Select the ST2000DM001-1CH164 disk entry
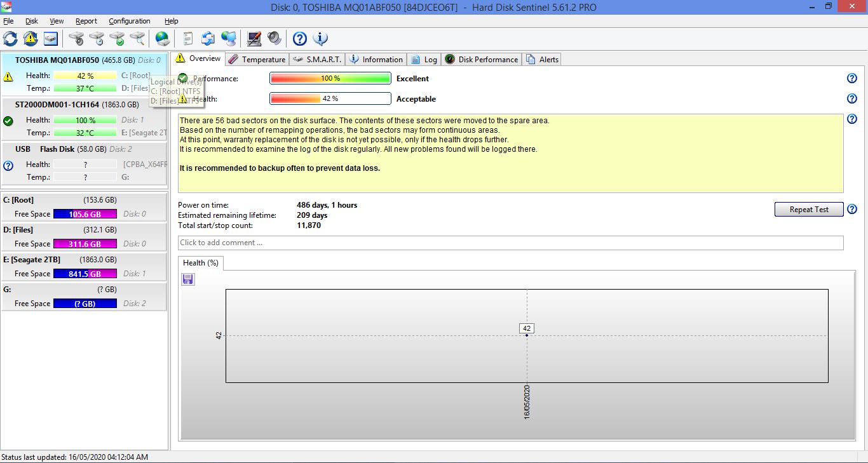Screen dimensions: 868x463 point(77,105)
